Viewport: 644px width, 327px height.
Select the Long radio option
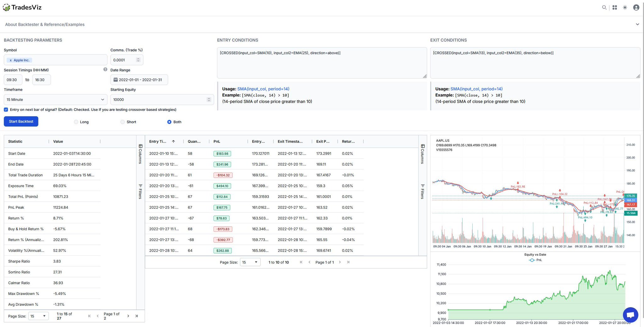pos(76,122)
